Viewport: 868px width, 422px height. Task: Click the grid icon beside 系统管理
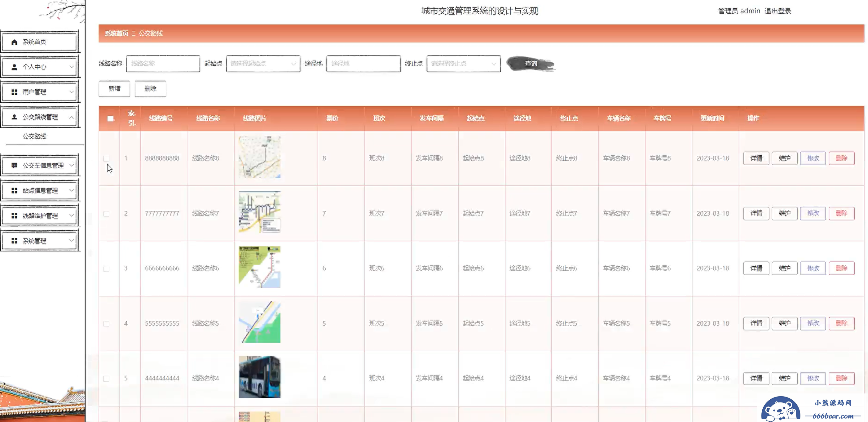[14, 241]
